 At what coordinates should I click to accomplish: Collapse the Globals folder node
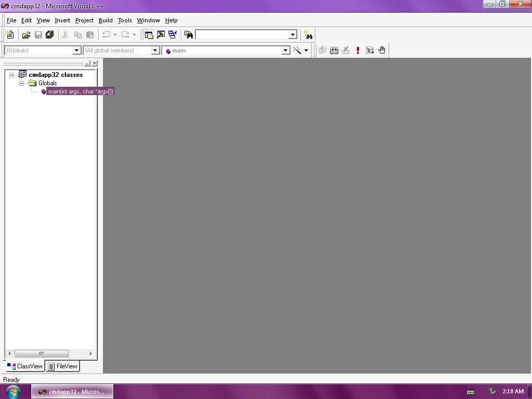pos(21,83)
